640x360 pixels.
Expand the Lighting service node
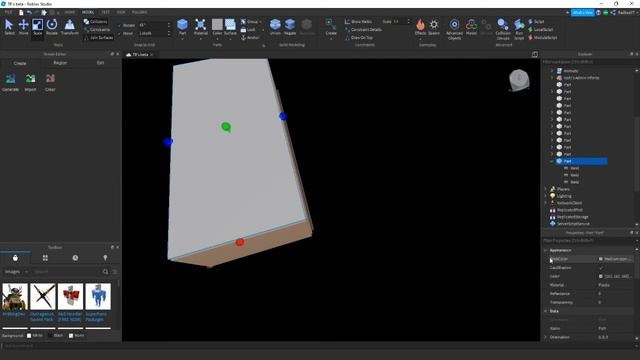[546, 196]
